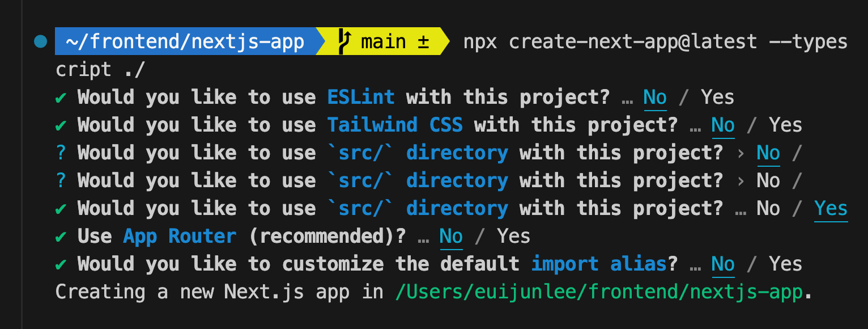Click the green checkmark beside the import alias question
The image size is (868, 329).
click(x=61, y=265)
